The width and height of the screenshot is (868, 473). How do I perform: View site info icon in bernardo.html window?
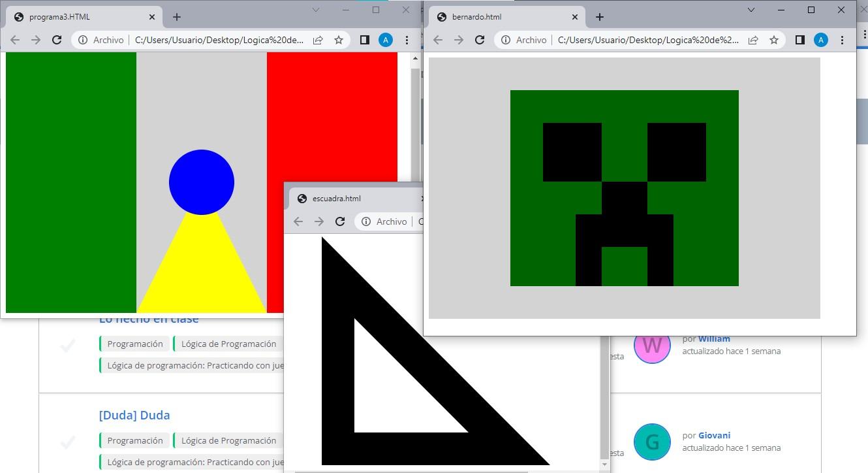pyautogui.click(x=506, y=40)
